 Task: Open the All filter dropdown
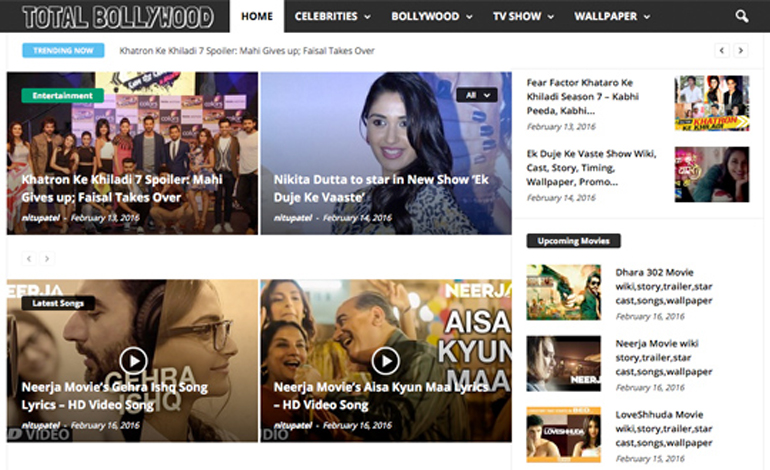coord(477,95)
